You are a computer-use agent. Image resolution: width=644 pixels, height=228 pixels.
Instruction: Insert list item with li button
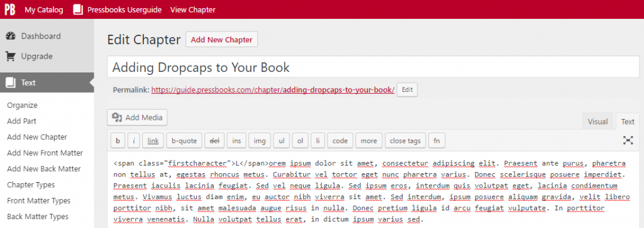click(x=318, y=140)
